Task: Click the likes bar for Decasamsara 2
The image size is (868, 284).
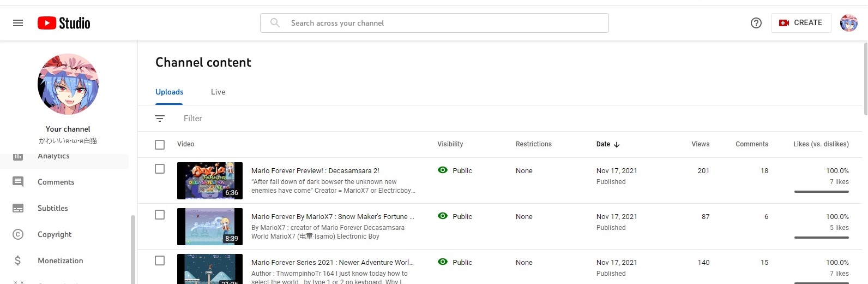Action: click(822, 191)
